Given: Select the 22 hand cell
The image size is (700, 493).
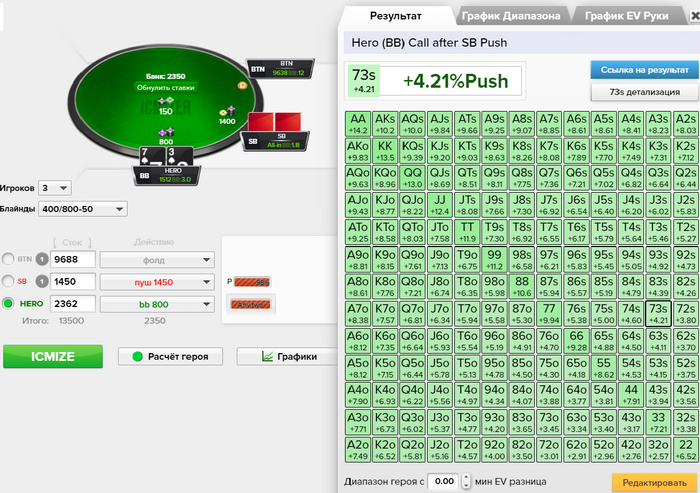Looking at the screenshot, I should coord(686,450).
